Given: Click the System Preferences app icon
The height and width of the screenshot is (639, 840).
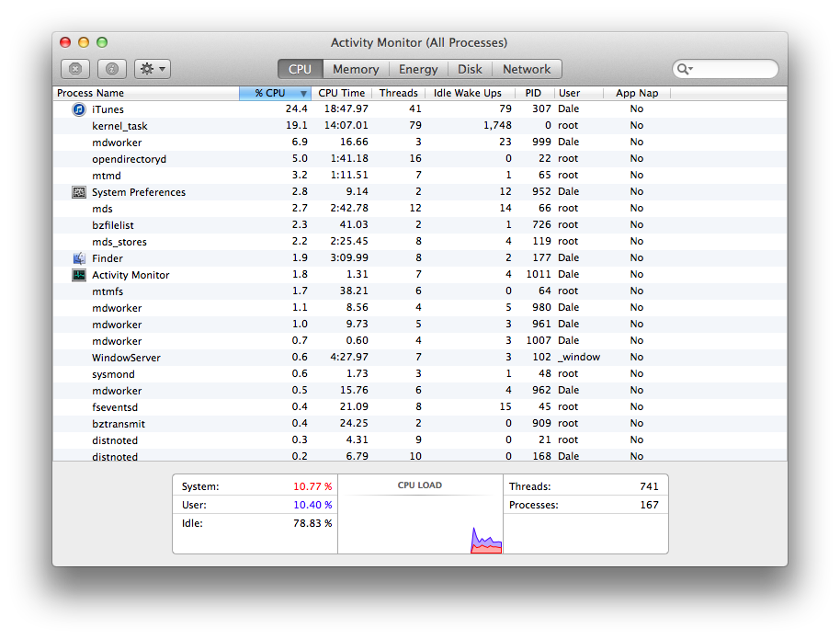Looking at the screenshot, I should (79, 192).
